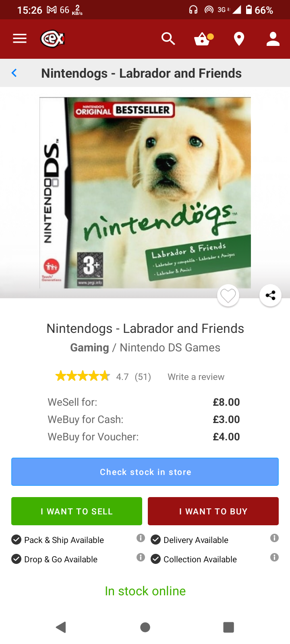
Task: Toggle the heart favourite button
Action: [228, 296]
